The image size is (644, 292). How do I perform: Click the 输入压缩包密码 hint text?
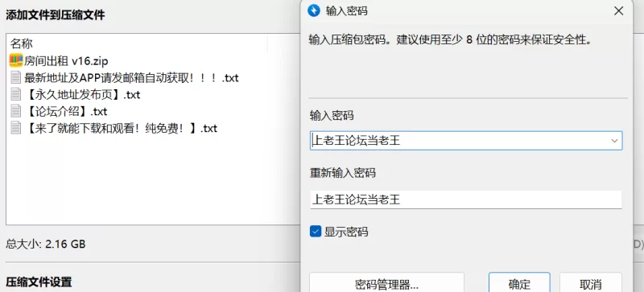pos(450,40)
